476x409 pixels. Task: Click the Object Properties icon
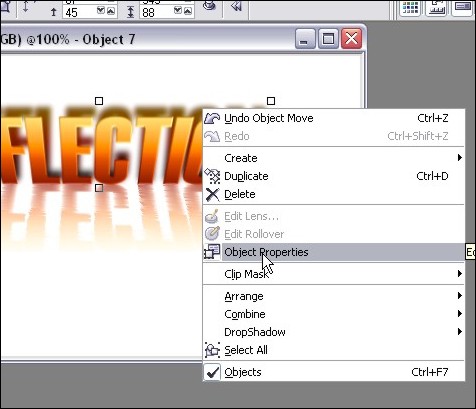pyautogui.click(x=212, y=252)
